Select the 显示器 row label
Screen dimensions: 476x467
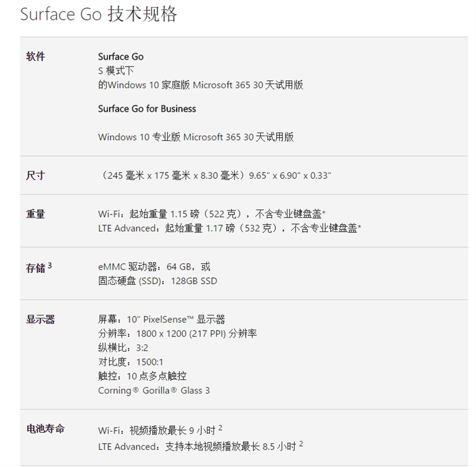pyautogui.click(x=40, y=319)
